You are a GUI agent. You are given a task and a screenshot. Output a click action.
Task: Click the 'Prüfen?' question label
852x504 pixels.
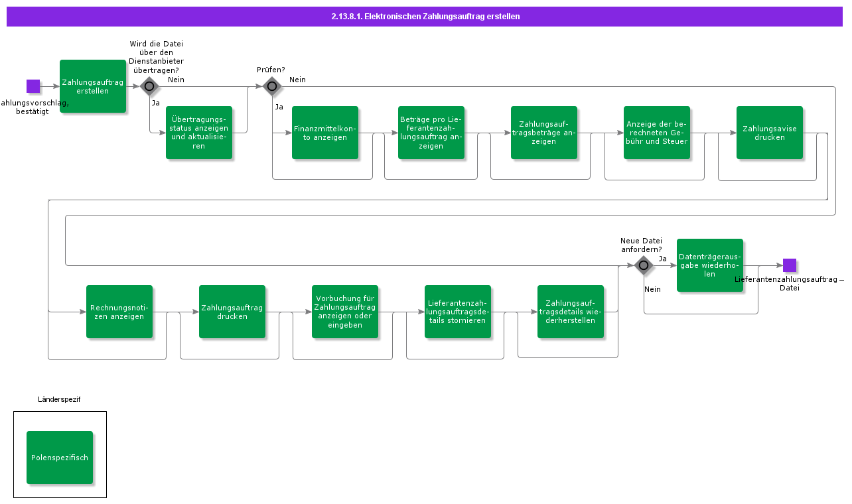[271, 70]
